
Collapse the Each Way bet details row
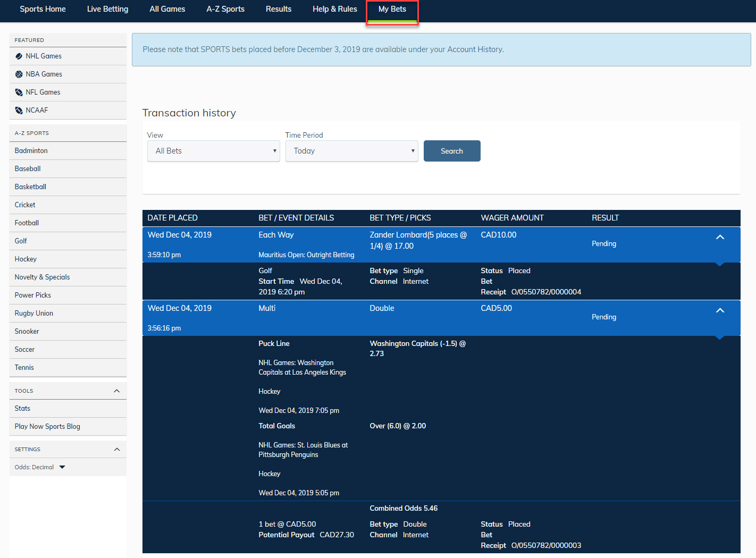click(720, 237)
